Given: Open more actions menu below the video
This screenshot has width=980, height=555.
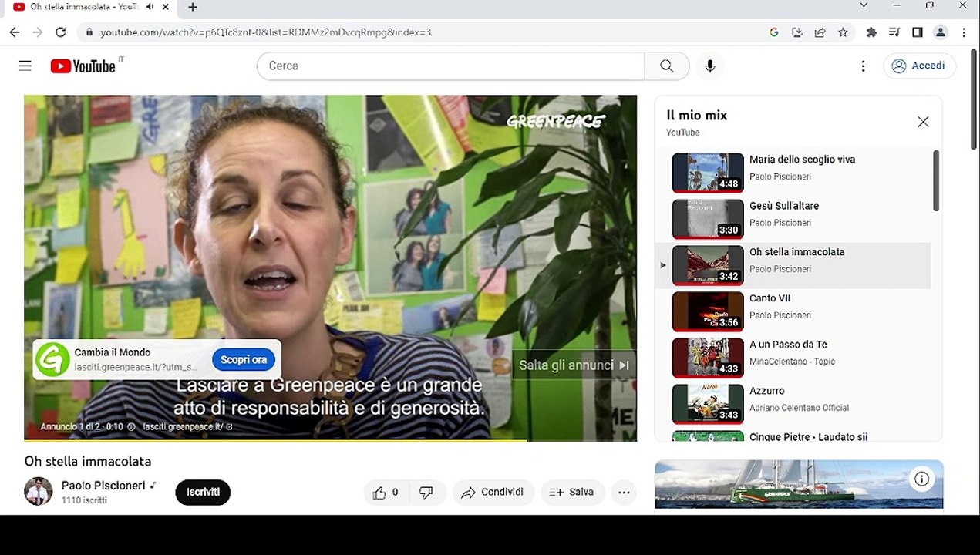Looking at the screenshot, I should [624, 493].
